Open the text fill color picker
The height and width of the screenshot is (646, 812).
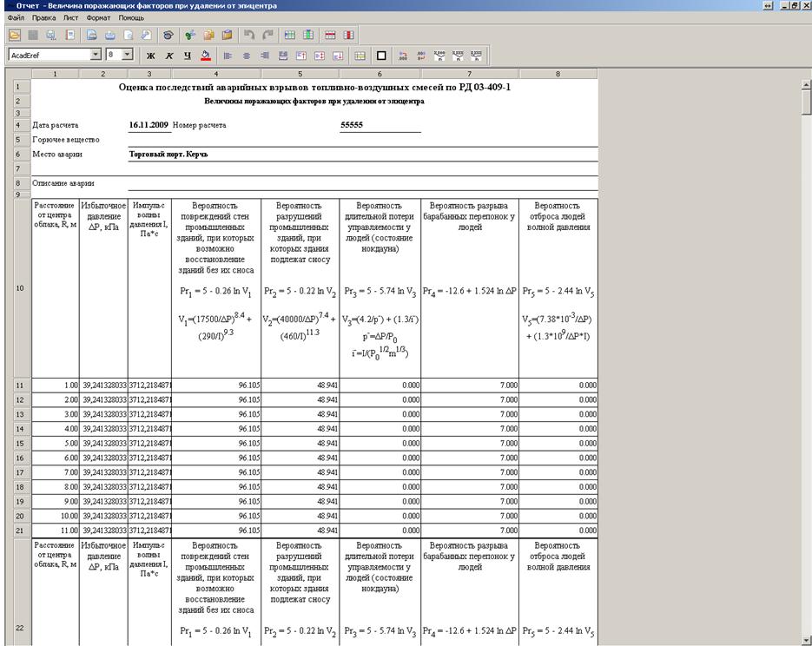point(205,56)
